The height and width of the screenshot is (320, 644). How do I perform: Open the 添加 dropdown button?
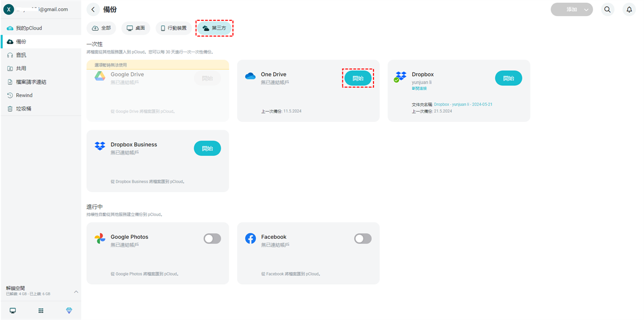click(572, 9)
